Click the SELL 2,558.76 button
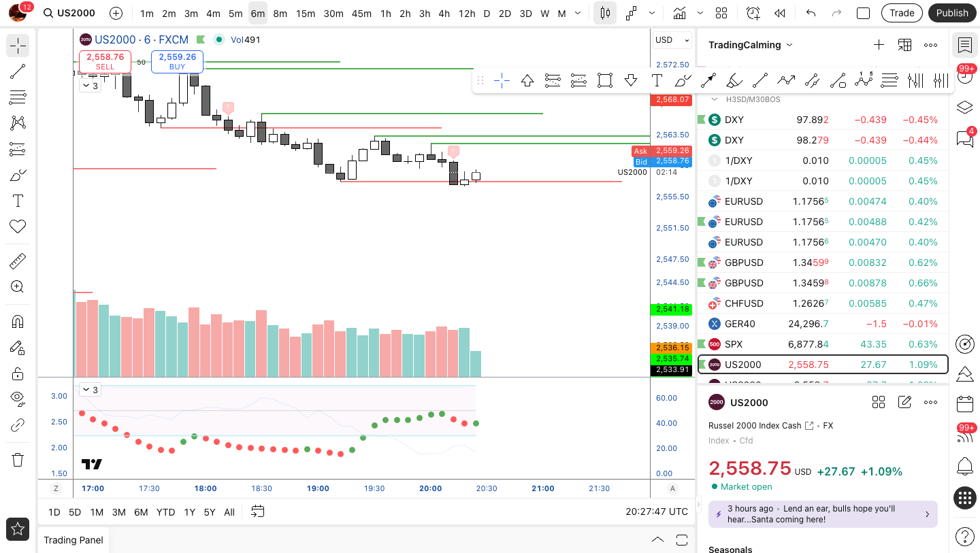This screenshot has height=553, width=980. (105, 61)
